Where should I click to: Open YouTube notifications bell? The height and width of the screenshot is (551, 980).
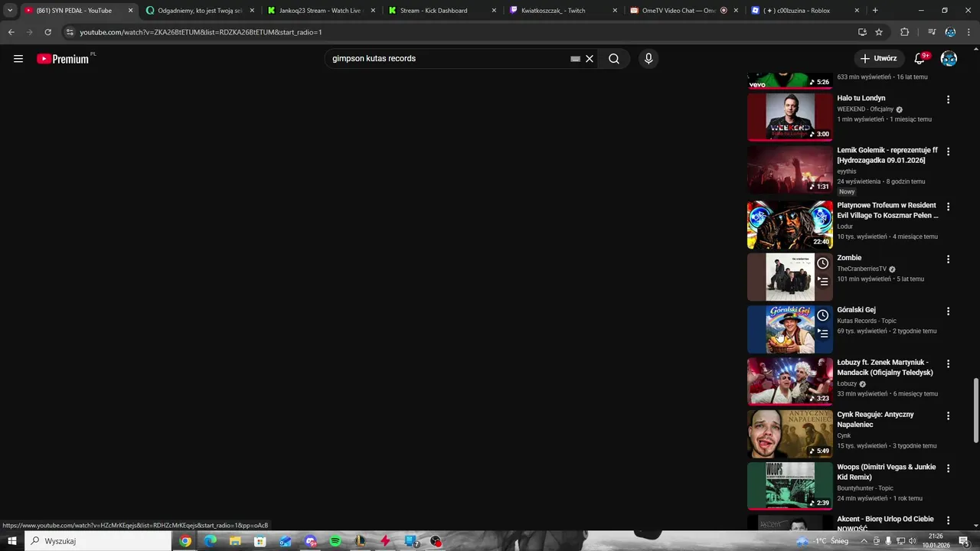click(920, 59)
